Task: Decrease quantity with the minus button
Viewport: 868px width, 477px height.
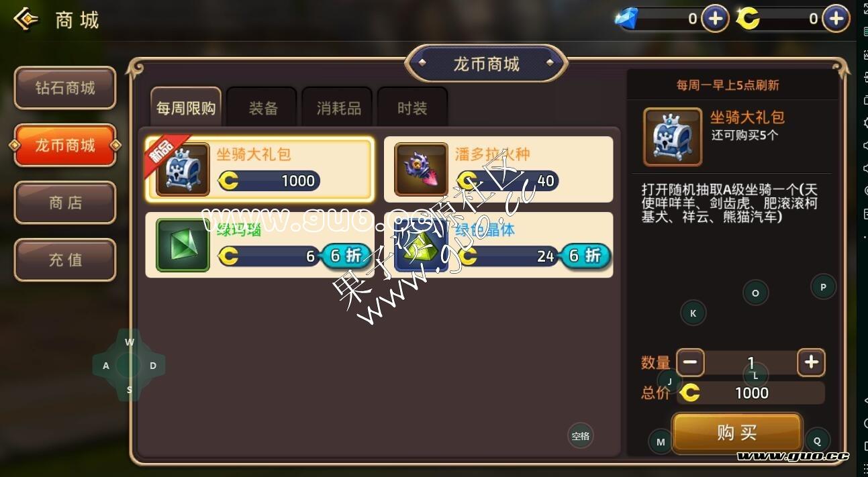Action: tap(690, 362)
